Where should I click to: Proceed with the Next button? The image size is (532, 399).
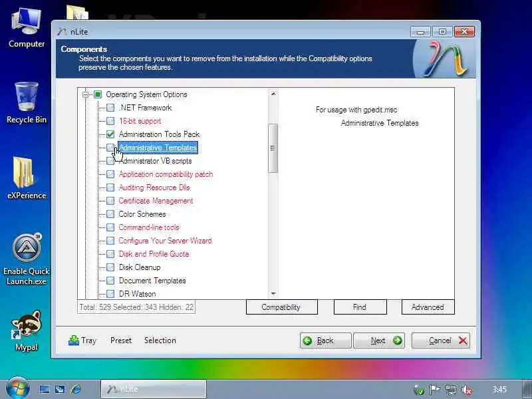[379, 340]
